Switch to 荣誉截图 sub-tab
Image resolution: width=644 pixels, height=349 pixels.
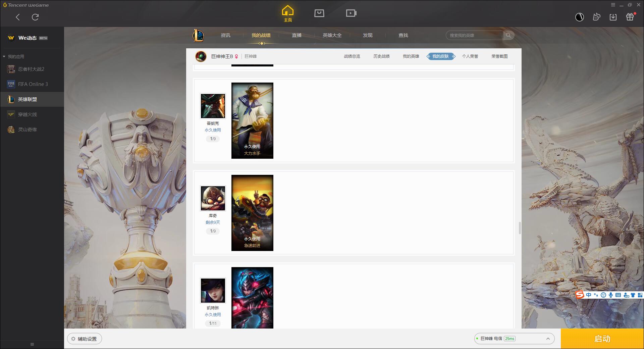click(499, 56)
